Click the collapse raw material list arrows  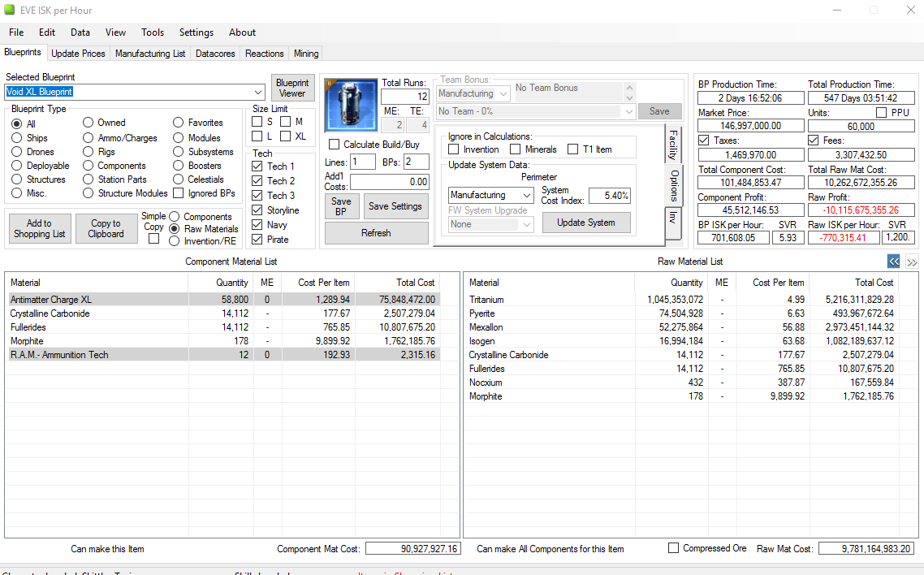(x=894, y=262)
